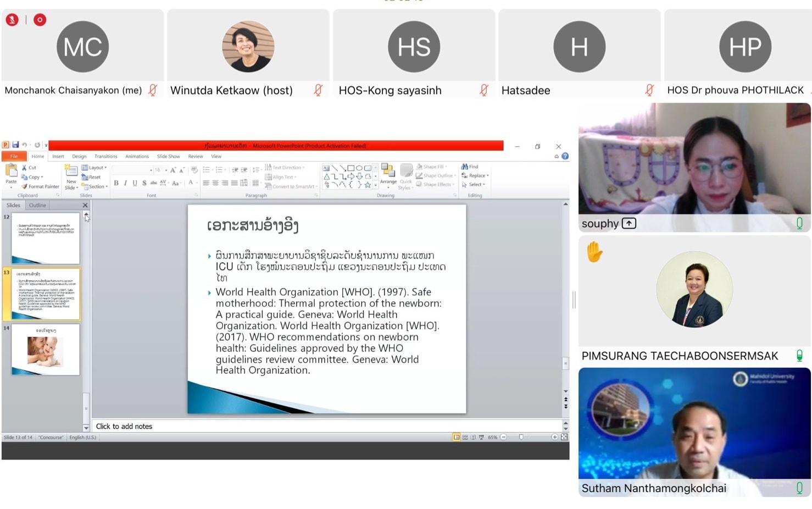The height and width of the screenshot is (509, 812).
Task: Open the Copy dropdown
Action: pyautogui.click(x=32, y=177)
